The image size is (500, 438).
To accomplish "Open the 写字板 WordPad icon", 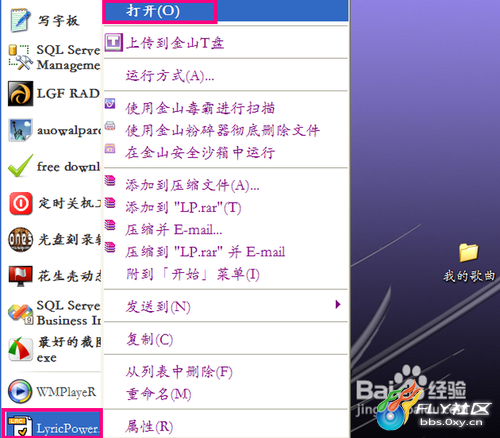I will [x=21, y=21].
